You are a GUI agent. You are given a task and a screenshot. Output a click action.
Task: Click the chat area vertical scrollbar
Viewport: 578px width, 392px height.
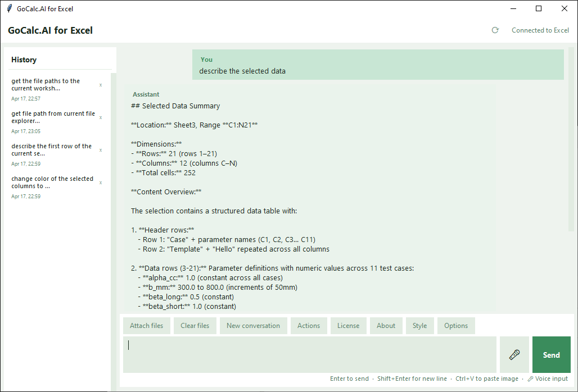tap(571, 140)
